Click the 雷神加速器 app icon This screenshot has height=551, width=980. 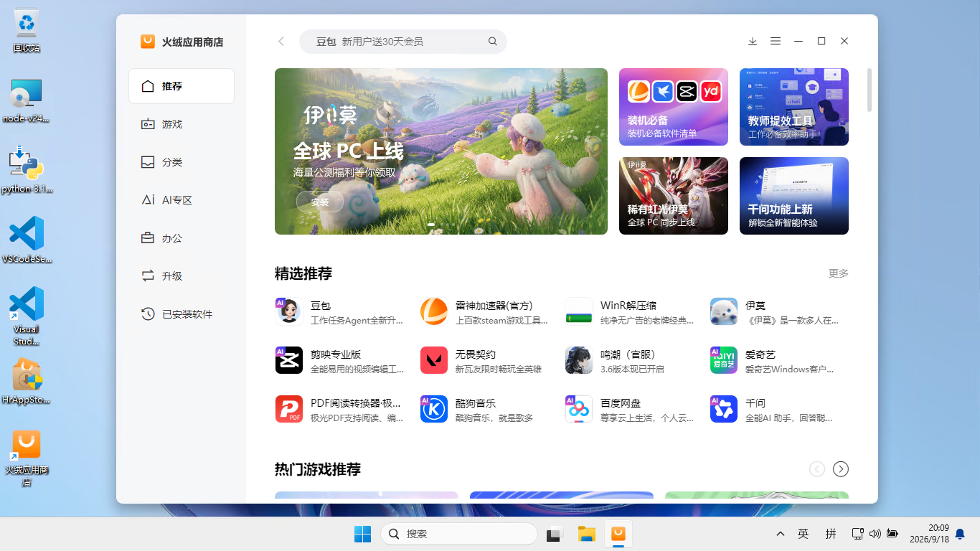tap(434, 311)
